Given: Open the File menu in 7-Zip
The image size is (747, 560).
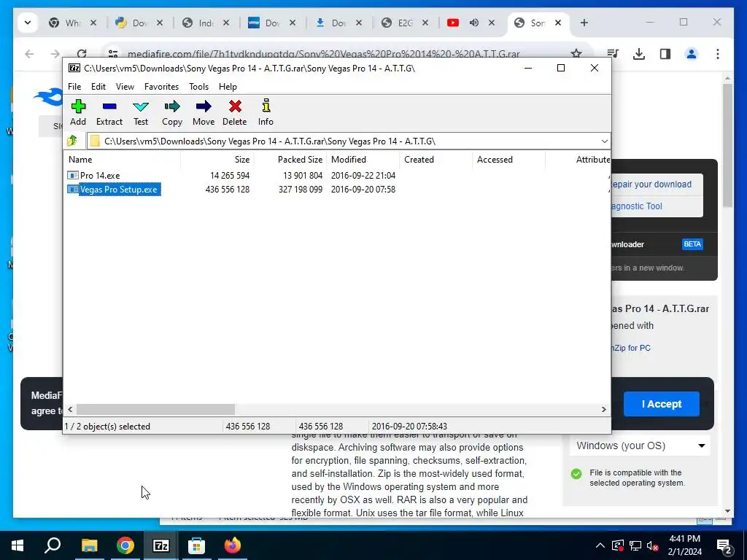Looking at the screenshot, I should pyautogui.click(x=74, y=87).
